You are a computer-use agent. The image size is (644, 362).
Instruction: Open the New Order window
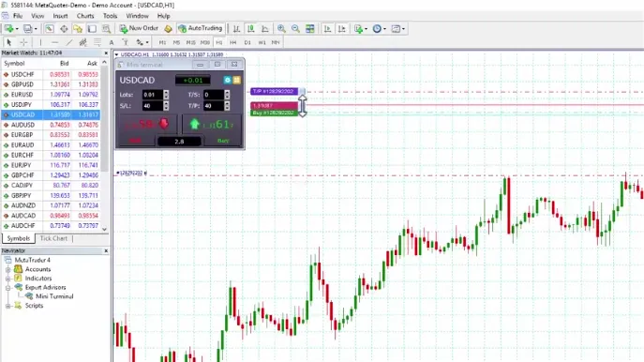139,28
